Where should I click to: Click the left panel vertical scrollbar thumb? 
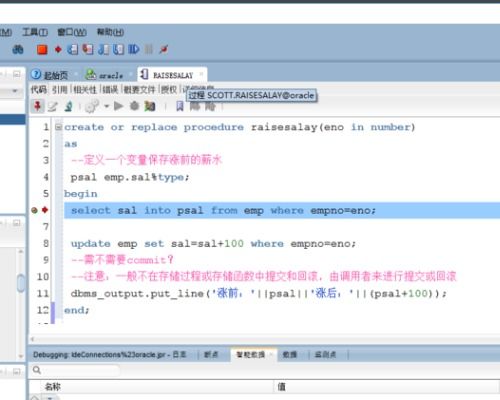tap(21, 283)
